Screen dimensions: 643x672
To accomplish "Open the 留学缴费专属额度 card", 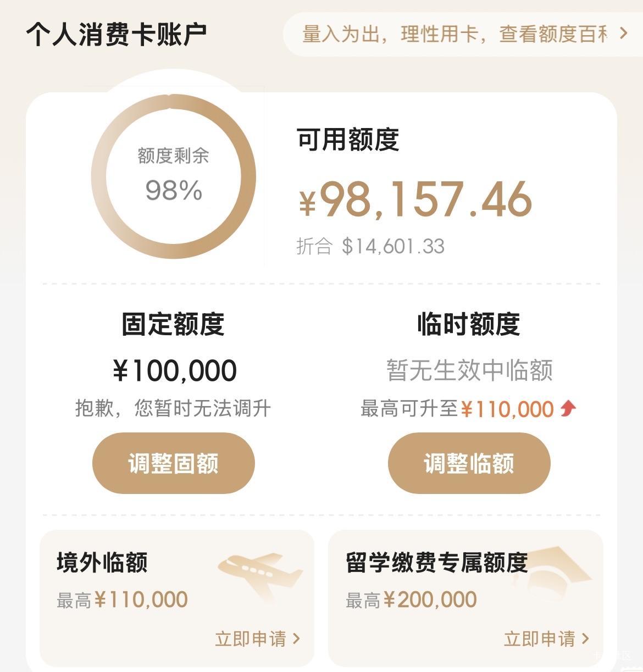I will [465, 598].
